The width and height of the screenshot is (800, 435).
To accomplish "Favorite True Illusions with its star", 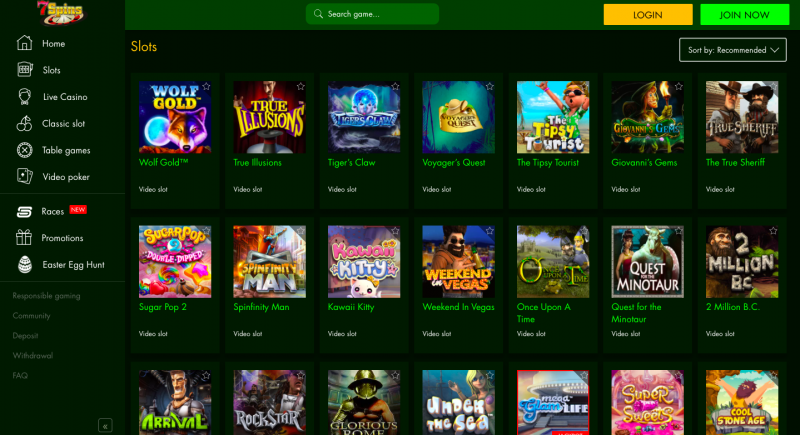I will click(301, 87).
